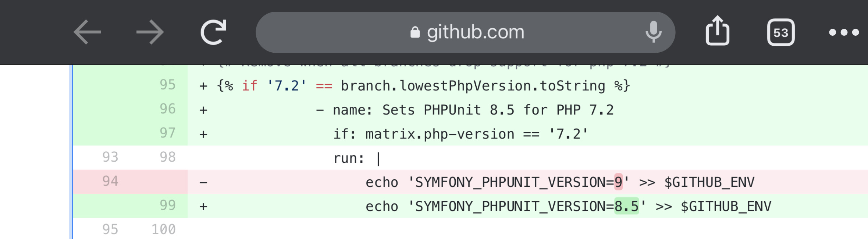This screenshot has height=239, width=868.
Task: Select new line number 95
Action: tap(167, 85)
